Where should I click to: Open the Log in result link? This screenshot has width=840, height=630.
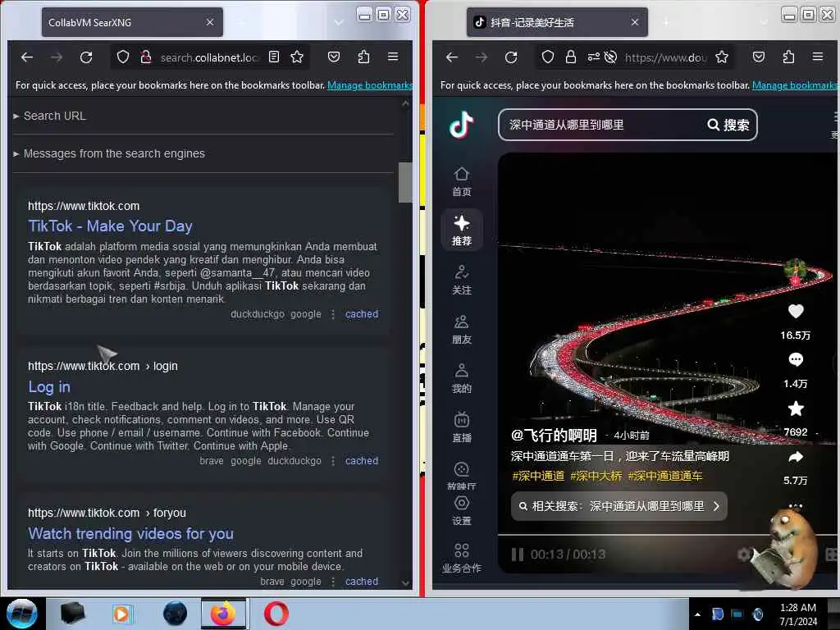[49, 387]
